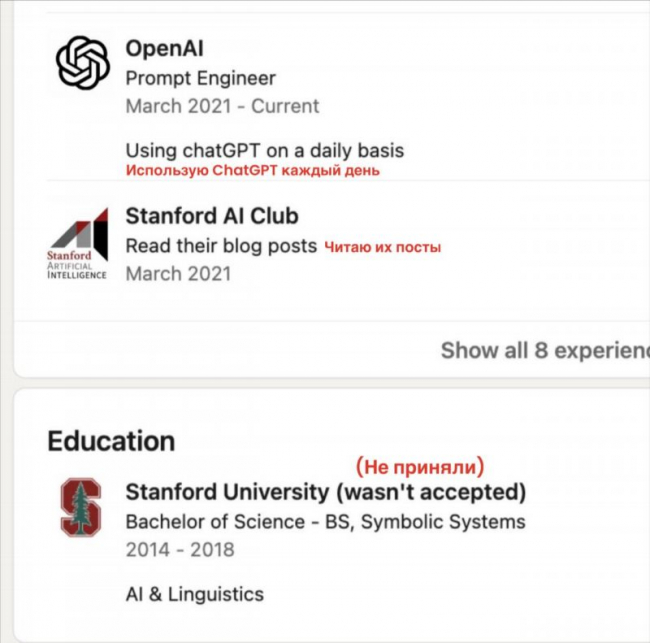Select the Prompt Engineer job title
This screenshot has width=650, height=643.
coord(201,78)
